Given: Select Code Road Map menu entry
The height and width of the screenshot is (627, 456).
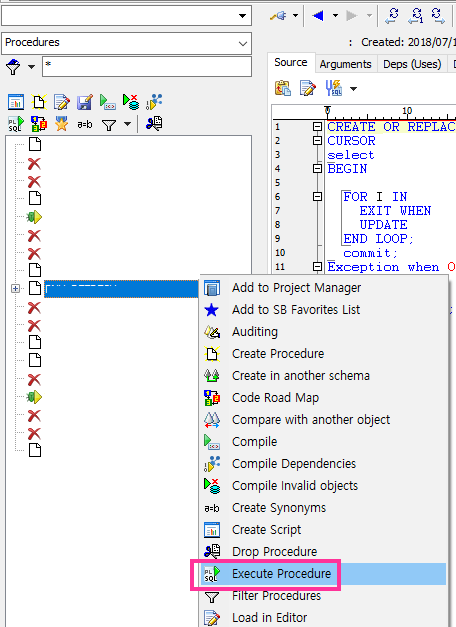Looking at the screenshot, I should [324, 398].
